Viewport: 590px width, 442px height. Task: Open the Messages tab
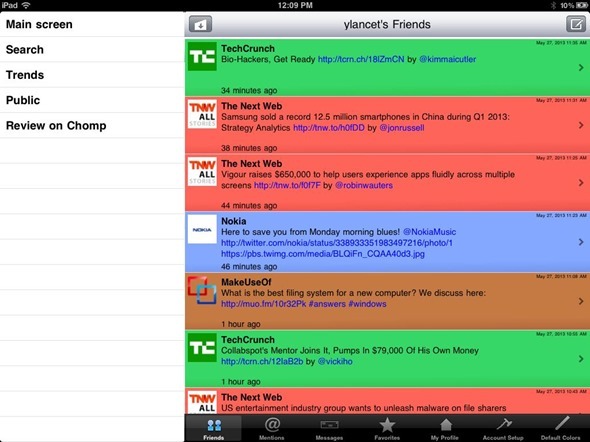(x=329, y=428)
